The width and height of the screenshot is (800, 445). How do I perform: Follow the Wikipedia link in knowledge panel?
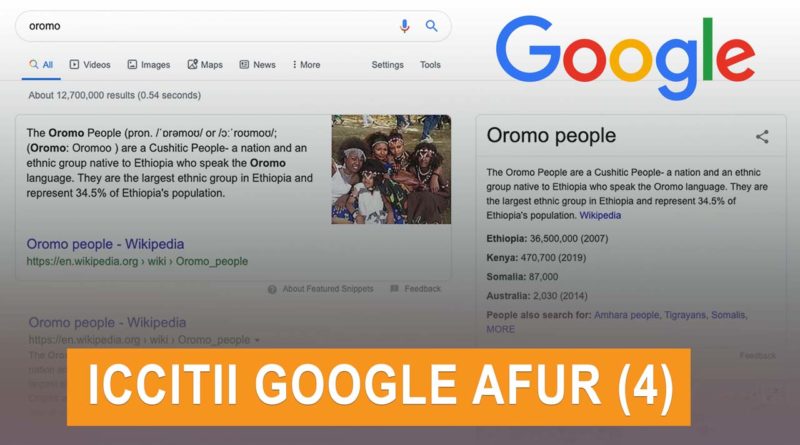click(x=600, y=215)
